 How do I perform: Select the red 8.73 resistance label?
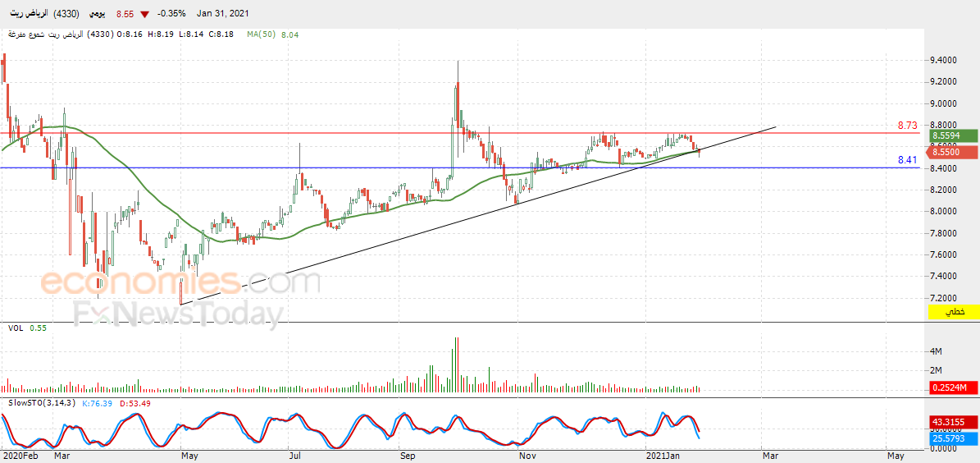point(906,125)
